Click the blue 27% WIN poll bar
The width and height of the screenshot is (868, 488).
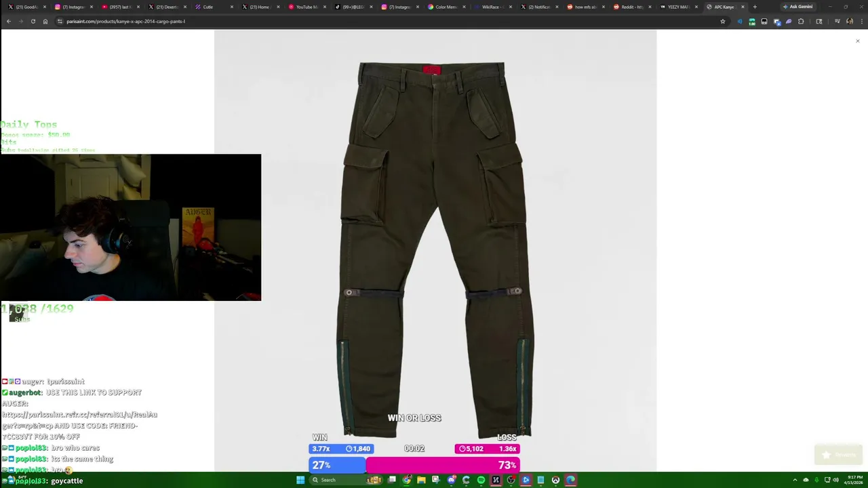(337, 465)
